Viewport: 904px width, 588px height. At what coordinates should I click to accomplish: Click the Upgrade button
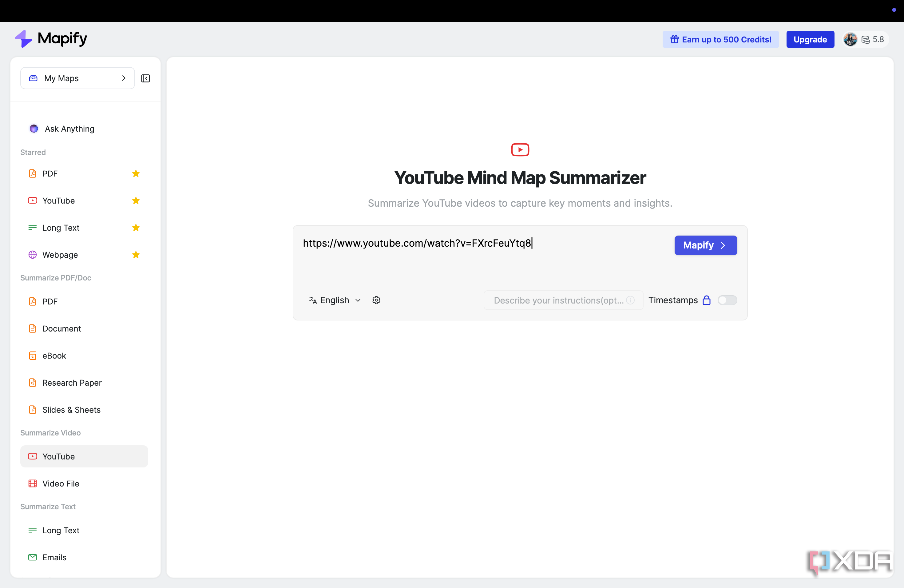click(x=810, y=39)
